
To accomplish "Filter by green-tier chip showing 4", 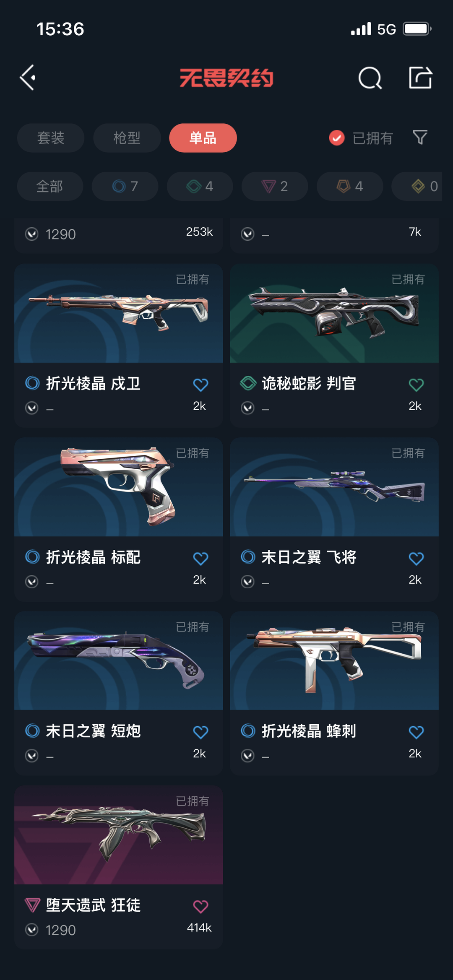I will point(200,186).
